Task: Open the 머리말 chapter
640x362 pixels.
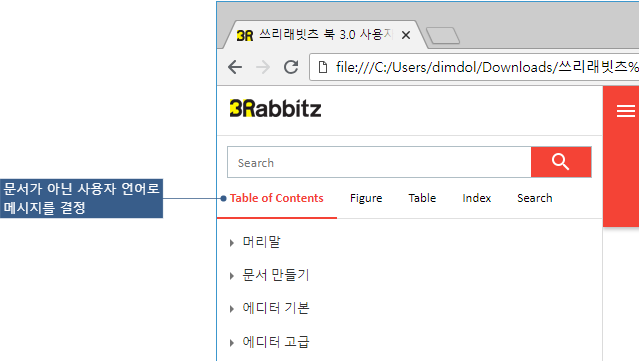Action: coord(262,242)
